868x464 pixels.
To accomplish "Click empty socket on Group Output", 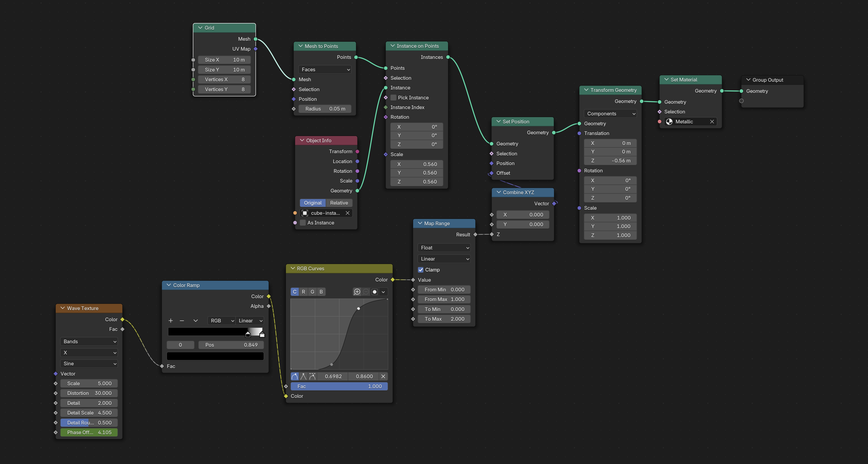I will 741,101.
